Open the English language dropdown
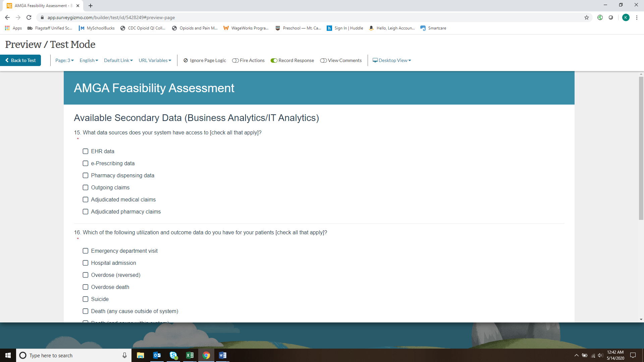The width and height of the screenshot is (644, 362). tap(89, 61)
